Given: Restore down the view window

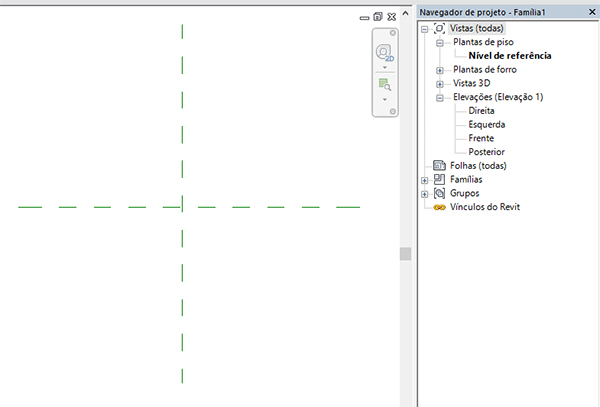Looking at the screenshot, I should tap(378, 17).
